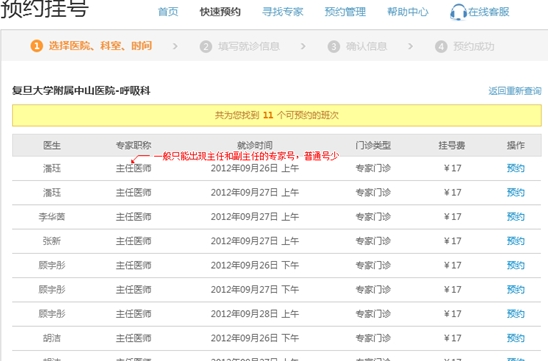Click the 在线客服 text link
Viewport: 551px width, 361px height.
488,12
